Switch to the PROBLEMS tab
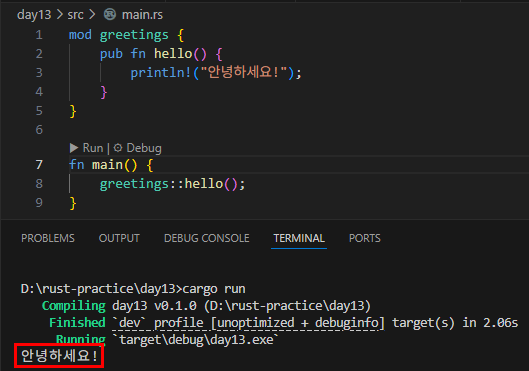Screen dimensions: 529x371 48,238
